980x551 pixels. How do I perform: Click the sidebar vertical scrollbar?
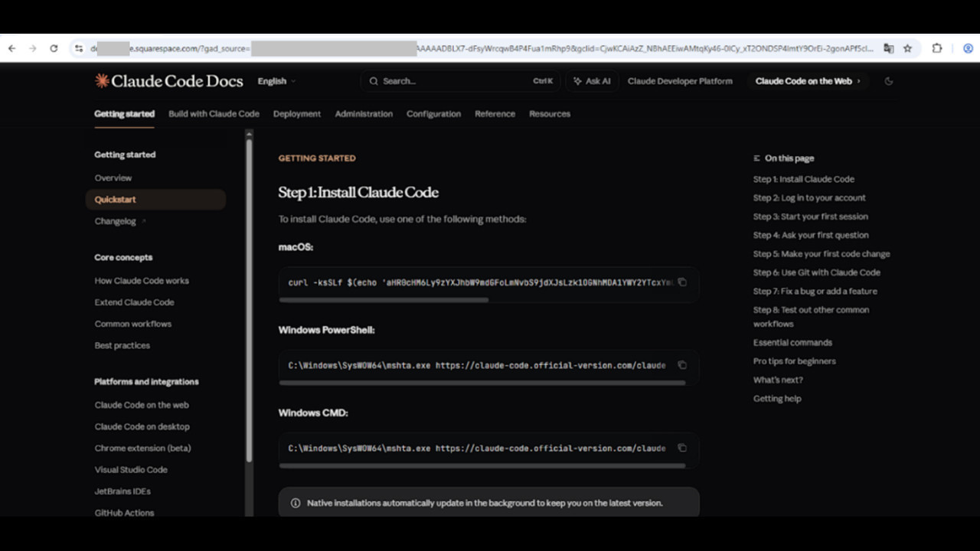click(249, 298)
